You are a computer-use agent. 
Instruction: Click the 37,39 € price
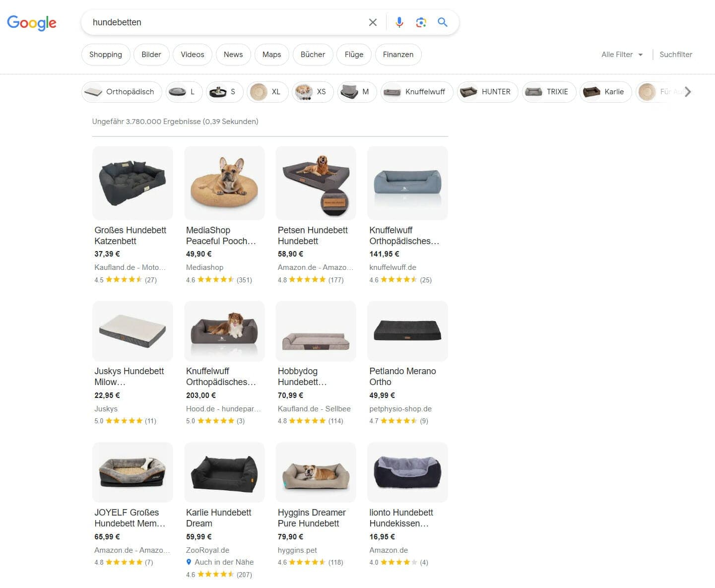tap(107, 254)
